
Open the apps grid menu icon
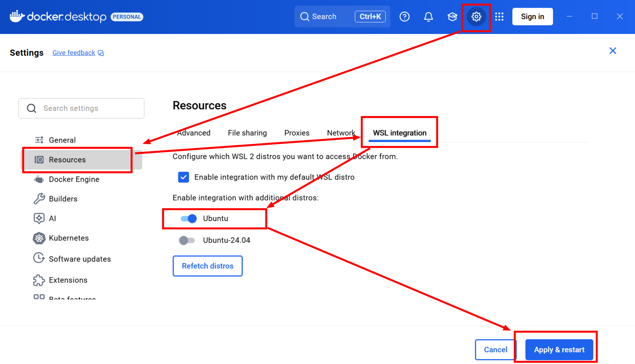click(x=499, y=17)
